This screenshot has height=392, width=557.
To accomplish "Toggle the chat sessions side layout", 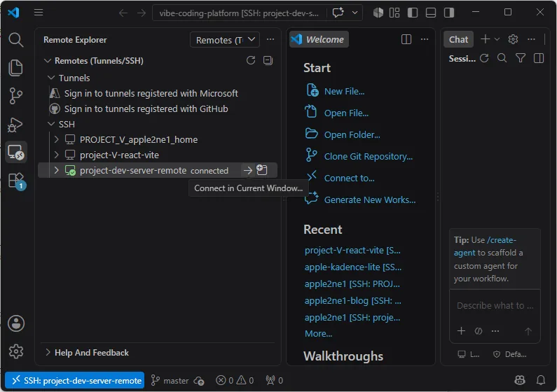I will coord(539,58).
